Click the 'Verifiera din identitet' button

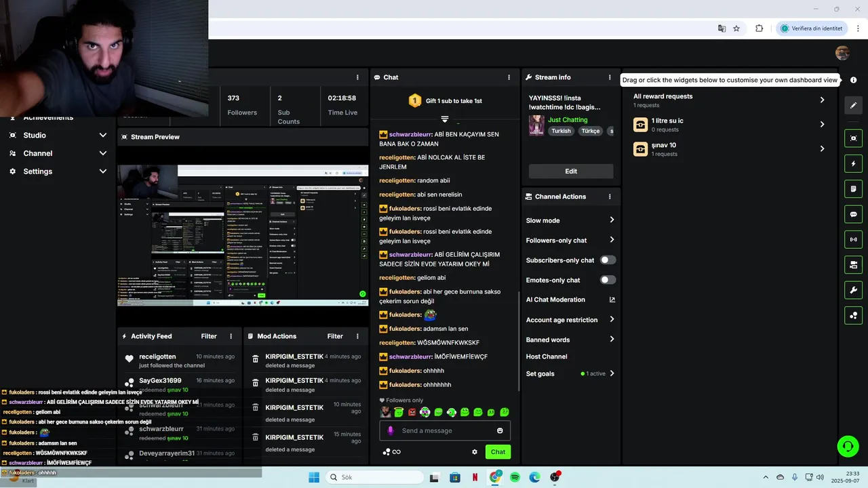tap(811, 28)
